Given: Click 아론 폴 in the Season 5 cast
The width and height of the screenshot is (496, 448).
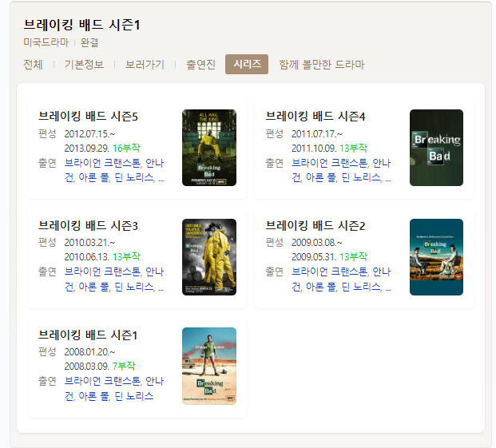Looking at the screenshot, I should [x=94, y=177].
